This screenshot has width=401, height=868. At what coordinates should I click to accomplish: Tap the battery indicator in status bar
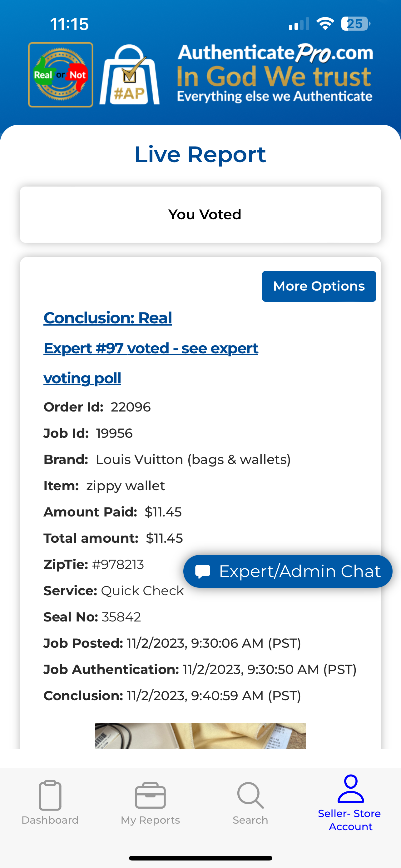[355, 24]
